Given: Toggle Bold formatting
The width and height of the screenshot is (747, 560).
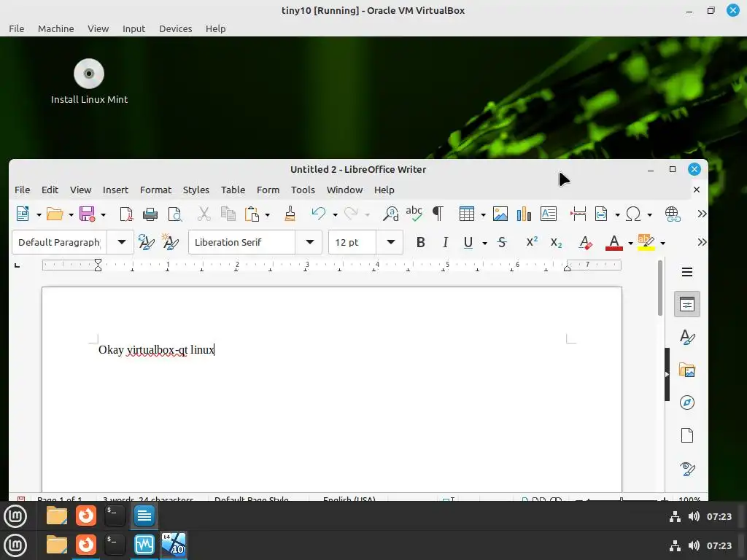Looking at the screenshot, I should [420, 242].
